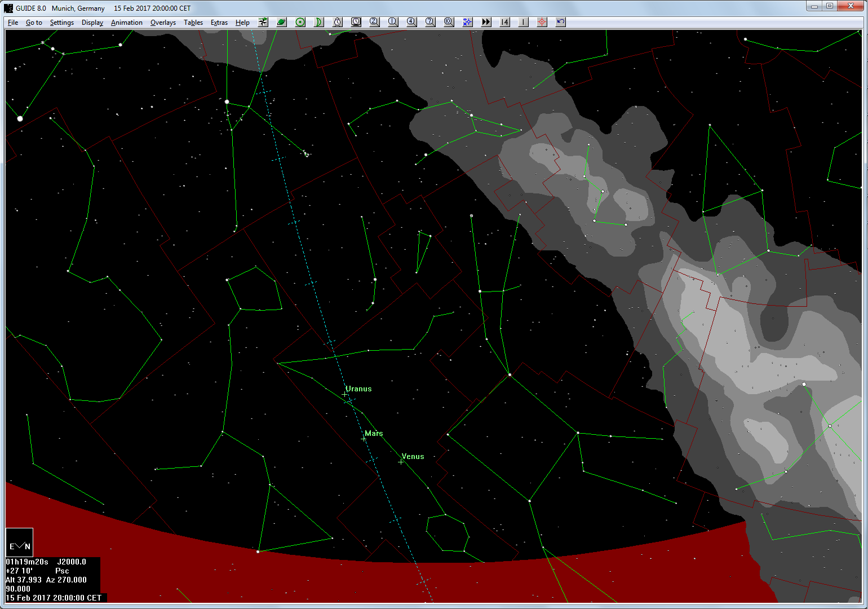The height and width of the screenshot is (609, 868).
Task: Open the Display menu
Action: point(92,23)
